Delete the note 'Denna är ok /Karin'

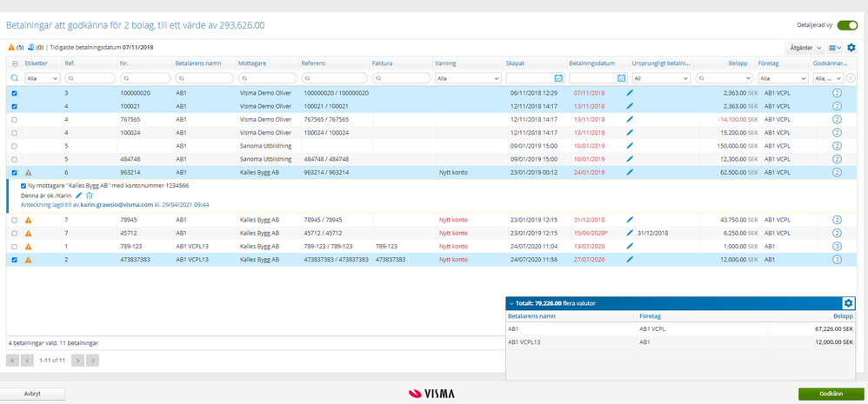click(89, 195)
